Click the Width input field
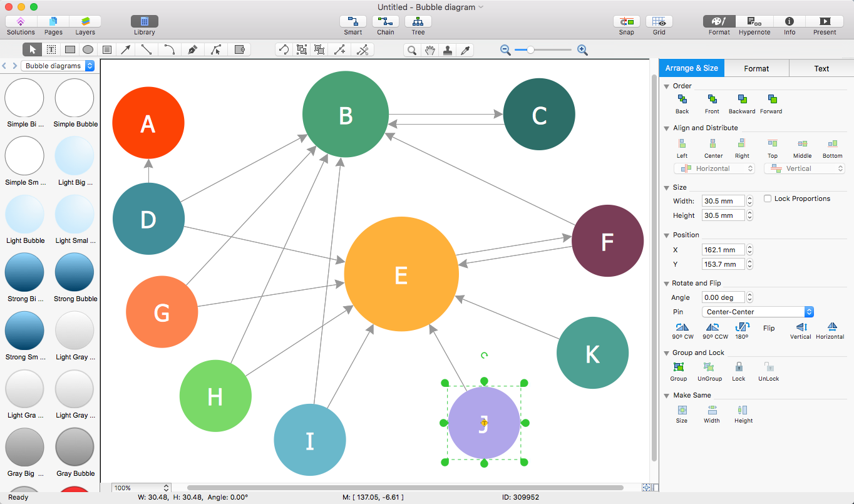Viewport: 854px width, 504px height. click(x=723, y=201)
